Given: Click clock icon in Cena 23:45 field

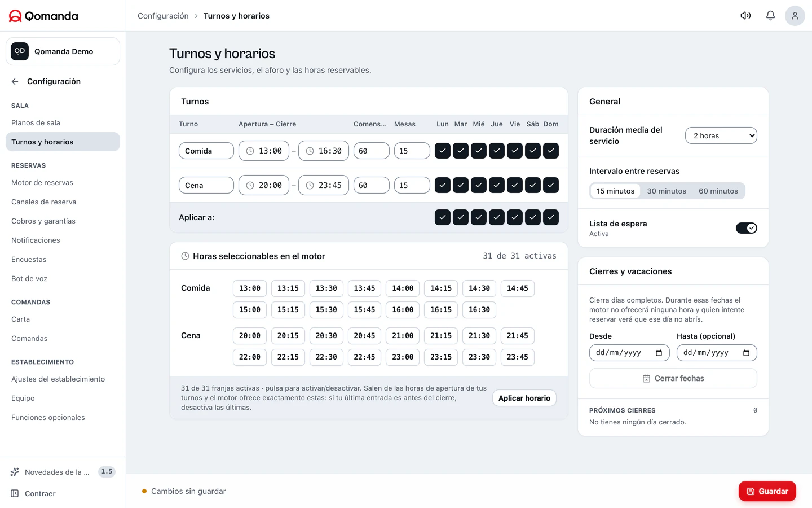Looking at the screenshot, I should [x=310, y=185].
